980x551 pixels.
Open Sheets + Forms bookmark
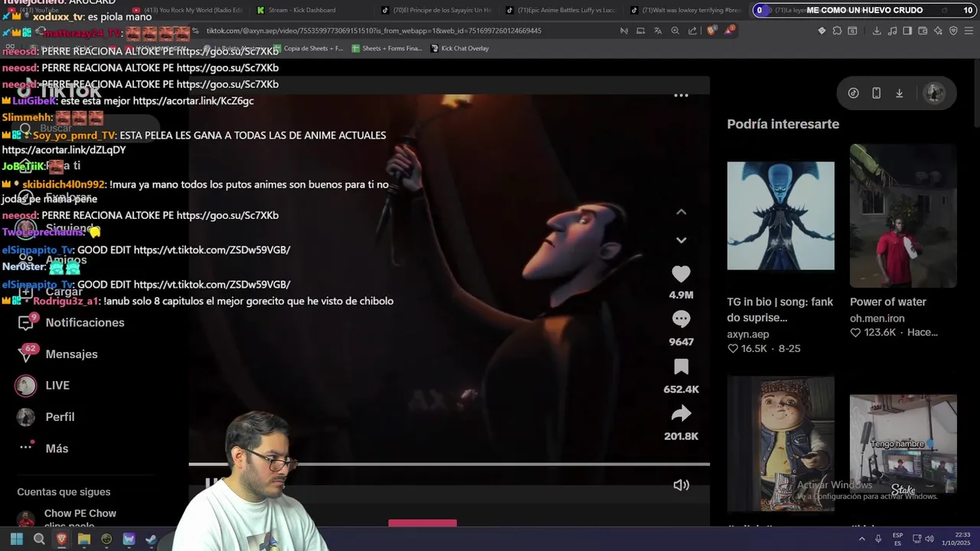pos(387,48)
